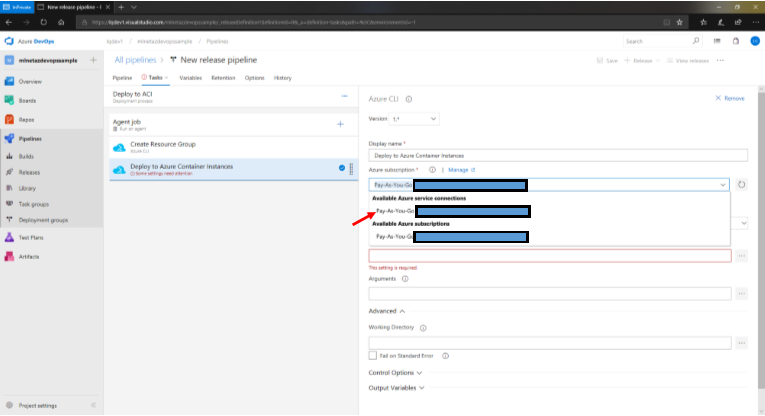
Task: Open Artifacts in the left sidebar
Action: [x=28, y=256]
